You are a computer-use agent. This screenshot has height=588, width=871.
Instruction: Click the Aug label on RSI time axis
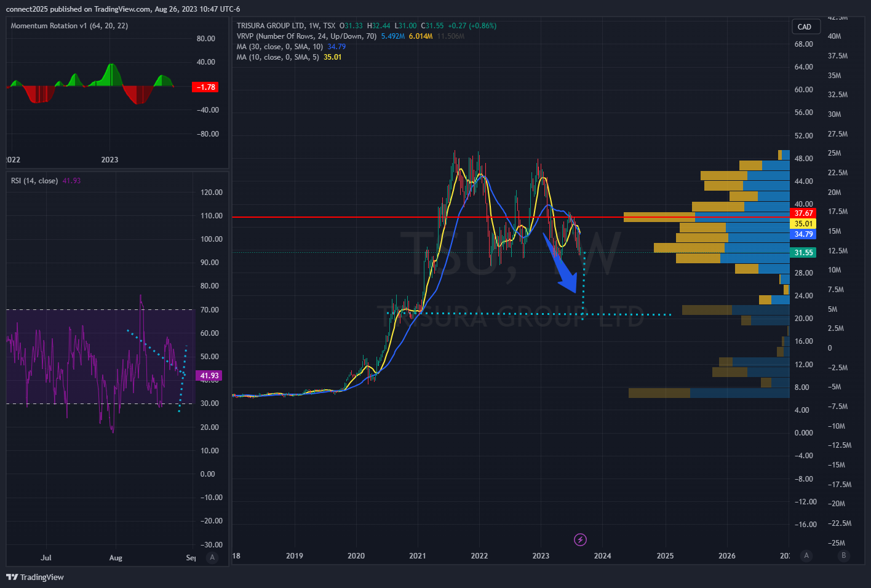(116, 558)
